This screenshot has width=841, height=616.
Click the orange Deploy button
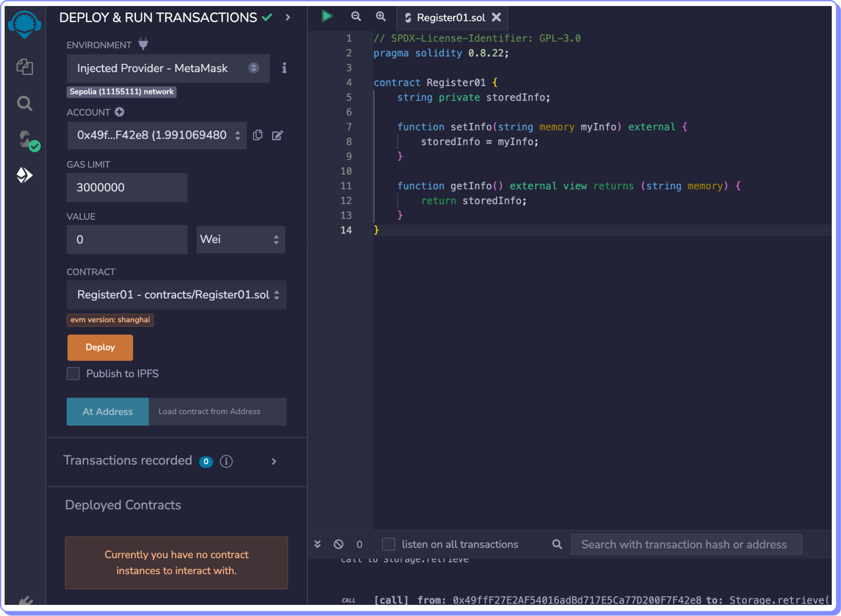[100, 347]
